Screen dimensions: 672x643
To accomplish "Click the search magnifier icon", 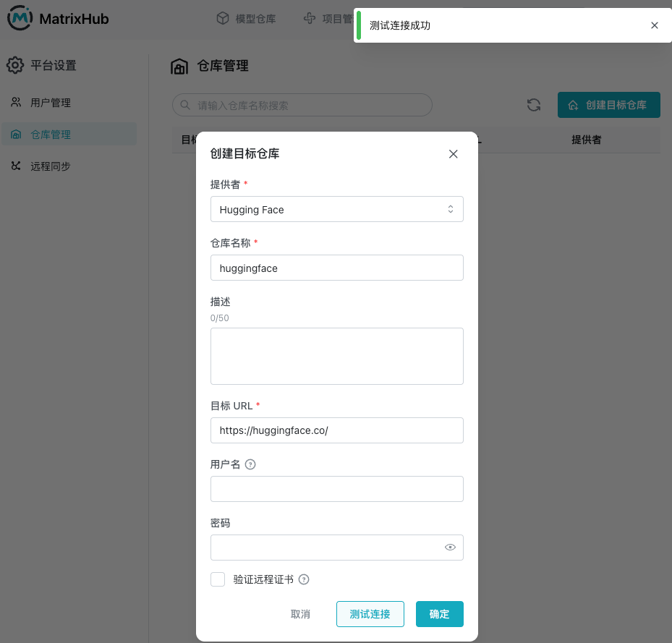I will click(185, 105).
